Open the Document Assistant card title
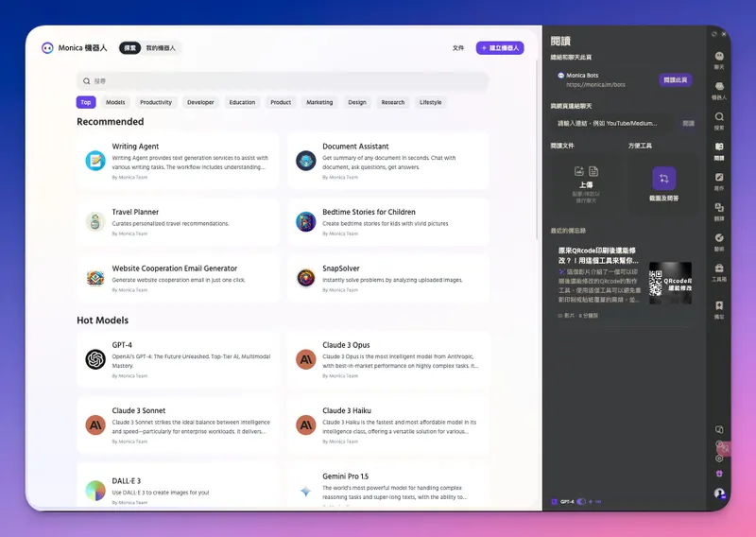Image resolution: width=756 pixels, height=537 pixels. click(x=355, y=147)
